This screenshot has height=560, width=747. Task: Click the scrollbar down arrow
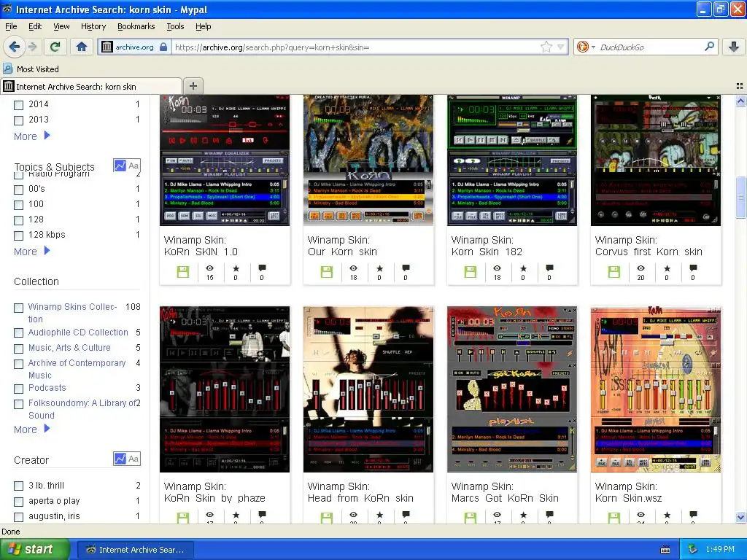pyautogui.click(x=740, y=517)
